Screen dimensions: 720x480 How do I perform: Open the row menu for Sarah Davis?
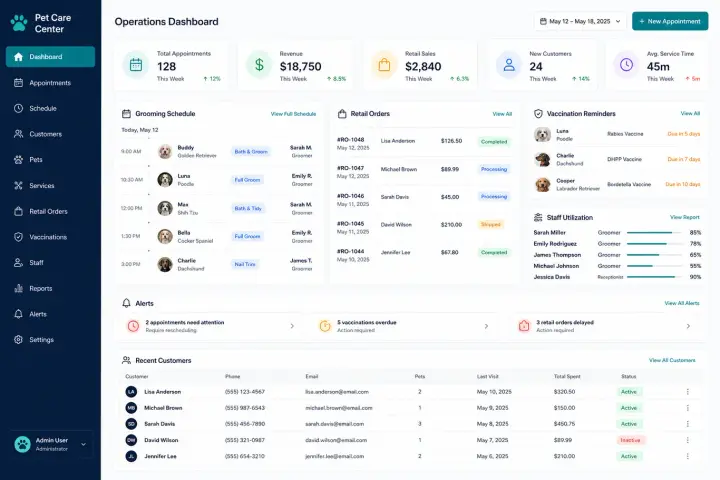tap(687, 424)
